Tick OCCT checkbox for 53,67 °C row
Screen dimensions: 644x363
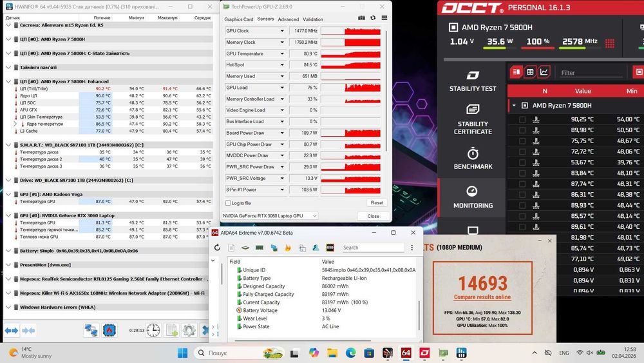coord(522,162)
